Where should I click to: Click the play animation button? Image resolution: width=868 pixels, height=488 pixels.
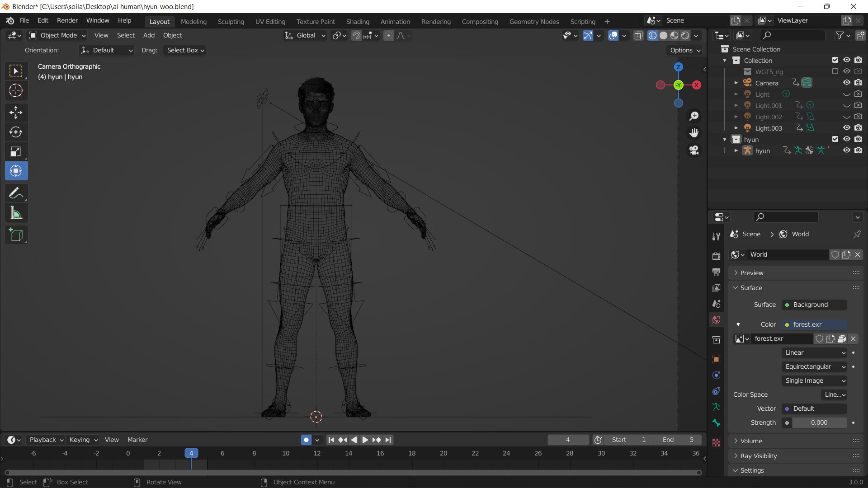point(365,440)
